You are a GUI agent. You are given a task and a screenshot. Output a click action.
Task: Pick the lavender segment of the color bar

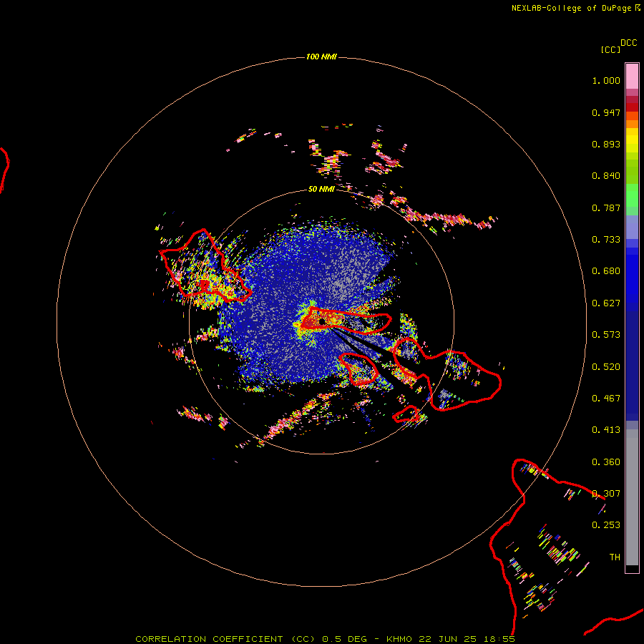click(632, 227)
